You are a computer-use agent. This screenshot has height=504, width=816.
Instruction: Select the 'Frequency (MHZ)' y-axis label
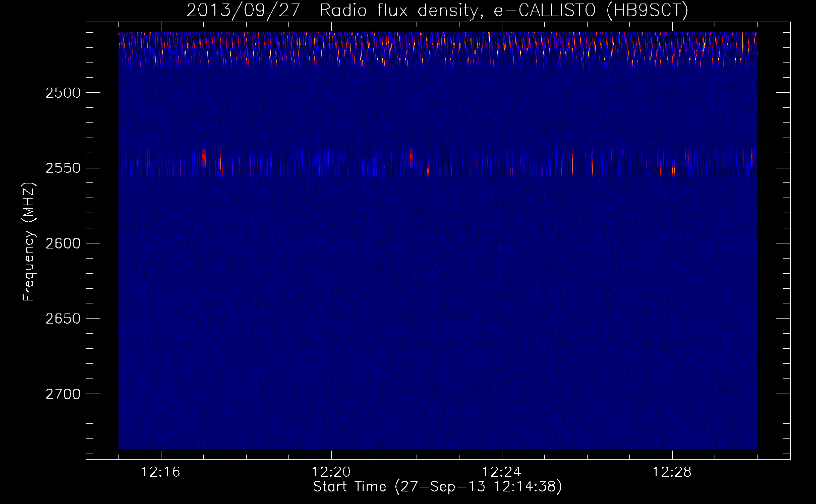click(29, 242)
